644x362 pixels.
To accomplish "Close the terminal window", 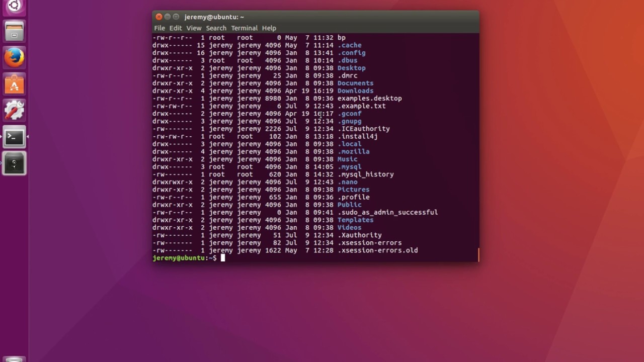I will point(159,17).
